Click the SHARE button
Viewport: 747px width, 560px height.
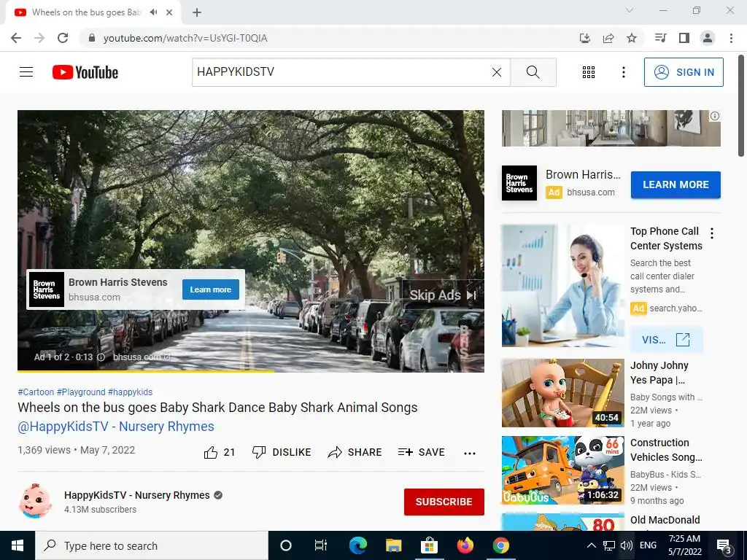pos(355,452)
